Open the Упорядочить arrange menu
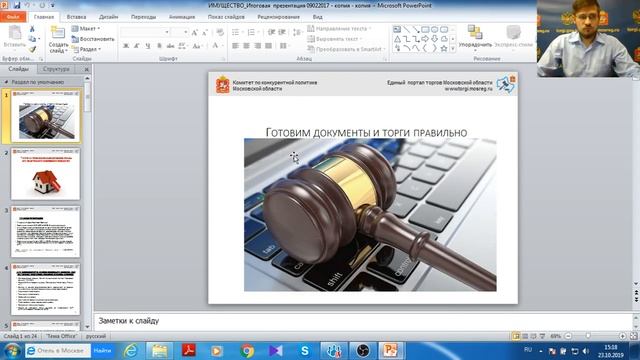 click(x=475, y=38)
